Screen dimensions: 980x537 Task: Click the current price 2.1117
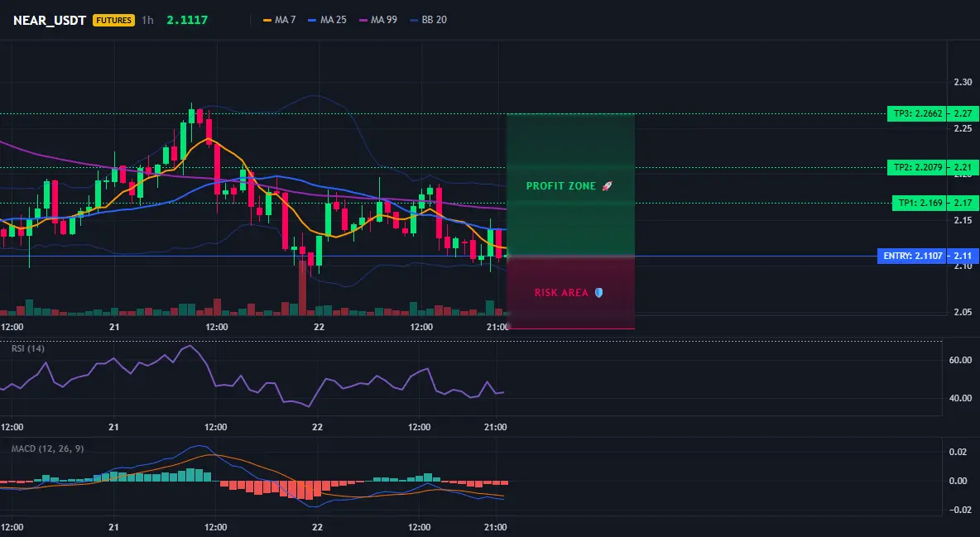click(x=187, y=20)
